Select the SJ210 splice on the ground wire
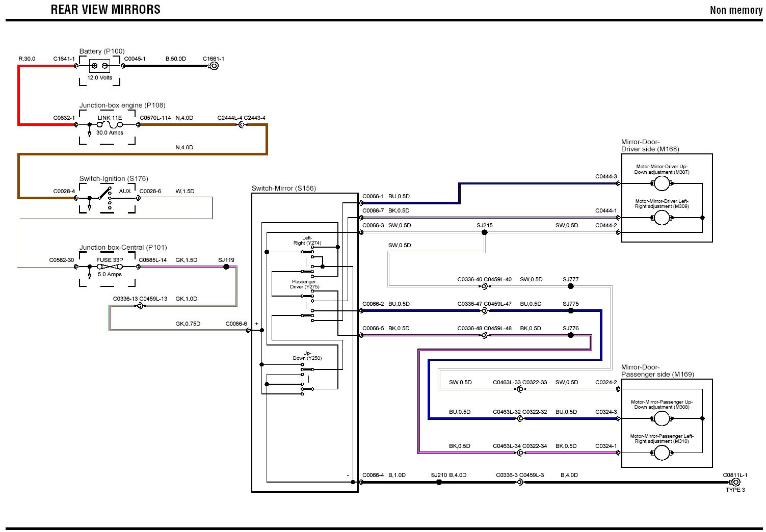The image size is (766, 532). pyautogui.click(x=439, y=482)
